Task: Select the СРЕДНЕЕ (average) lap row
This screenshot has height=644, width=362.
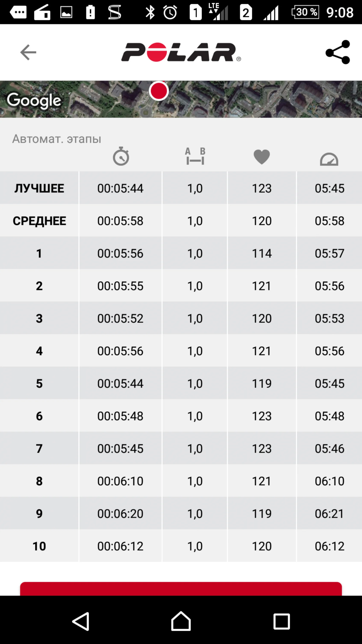Action: [x=39, y=221]
